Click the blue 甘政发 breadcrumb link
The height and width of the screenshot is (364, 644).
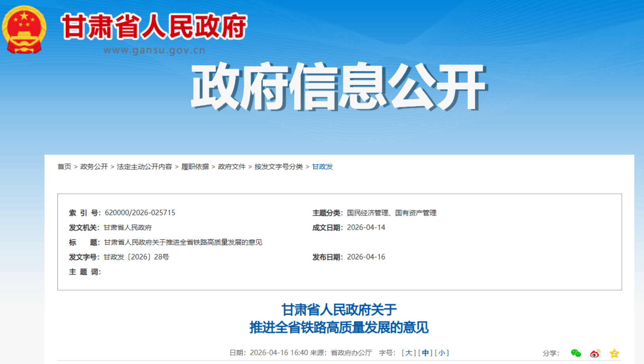pyautogui.click(x=322, y=167)
